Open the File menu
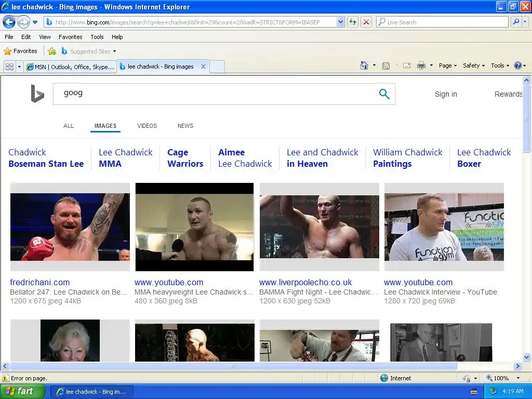Screen dimensions: 532x399 click(x=9, y=37)
